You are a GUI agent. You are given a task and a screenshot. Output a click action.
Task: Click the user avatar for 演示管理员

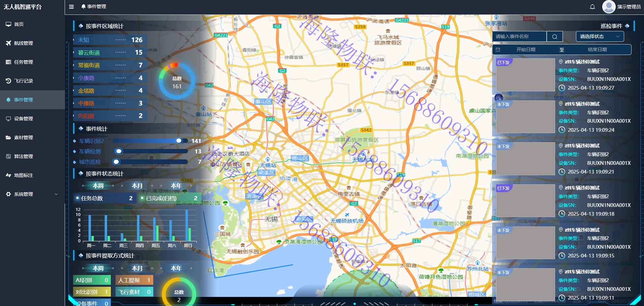coord(609,7)
